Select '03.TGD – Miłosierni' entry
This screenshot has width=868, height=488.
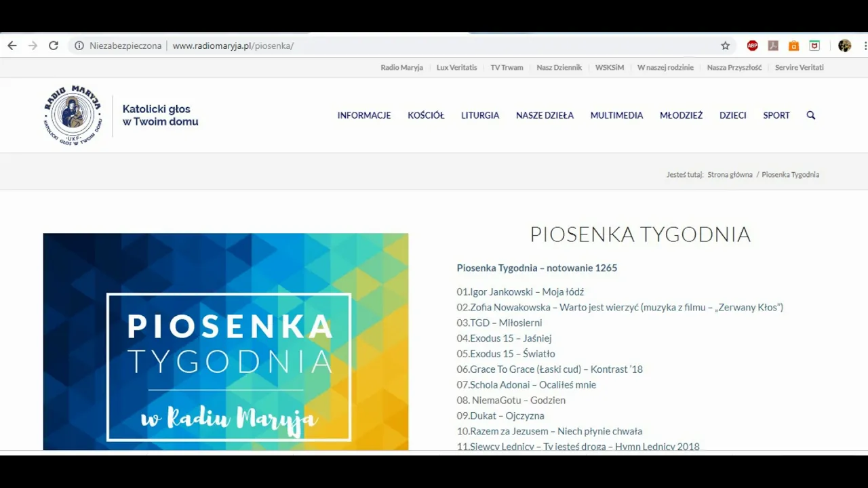tap(499, 323)
